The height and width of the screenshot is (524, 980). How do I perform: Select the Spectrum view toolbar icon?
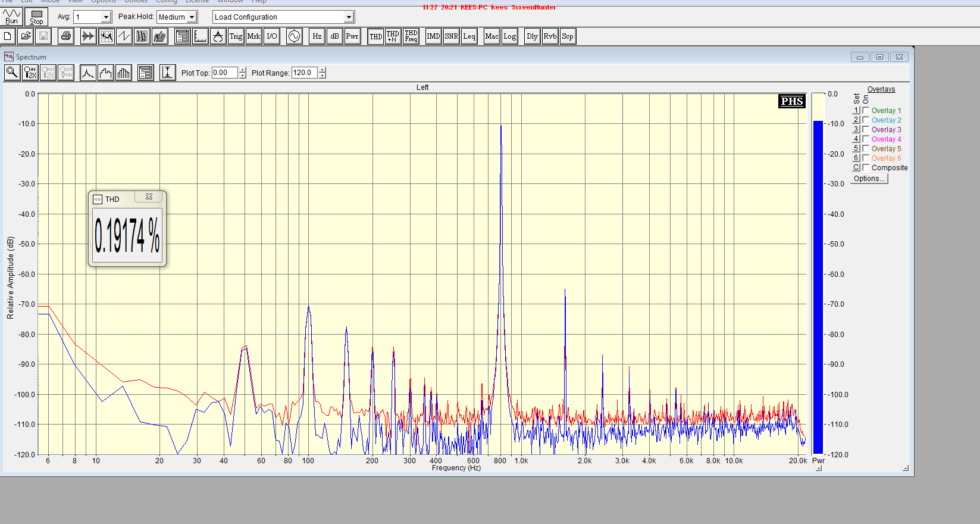point(107,36)
